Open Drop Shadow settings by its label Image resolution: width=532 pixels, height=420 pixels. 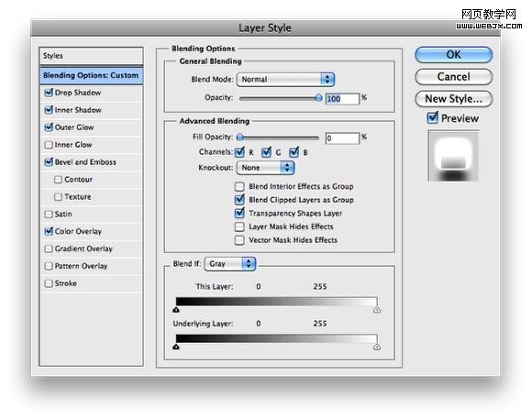[x=78, y=93]
